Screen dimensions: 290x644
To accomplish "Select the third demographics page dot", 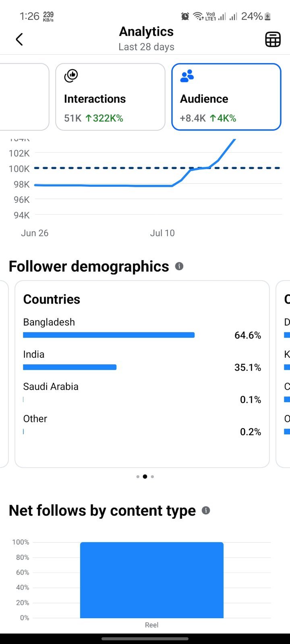I will (152, 477).
